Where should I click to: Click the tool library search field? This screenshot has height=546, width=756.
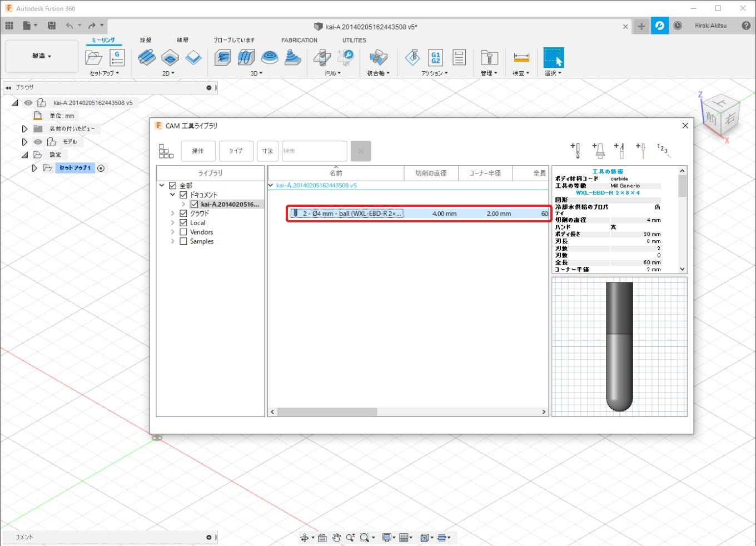pos(314,151)
